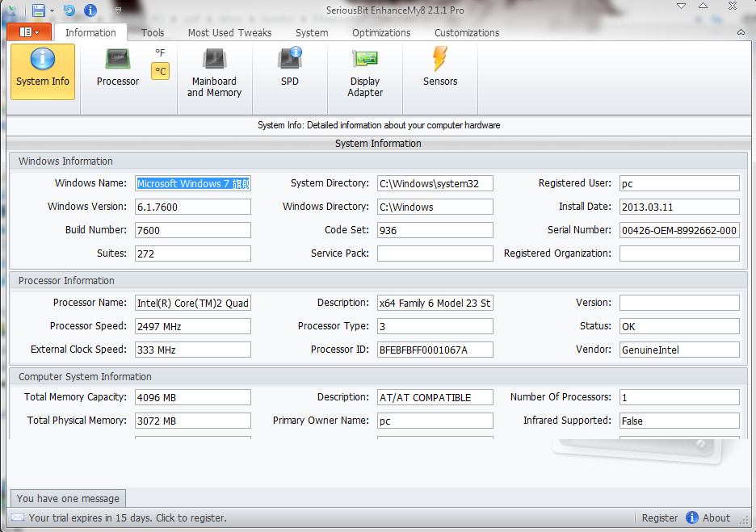Open the Most Used Tweaks tab
The height and width of the screenshot is (532, 756).
click(229, 33)
